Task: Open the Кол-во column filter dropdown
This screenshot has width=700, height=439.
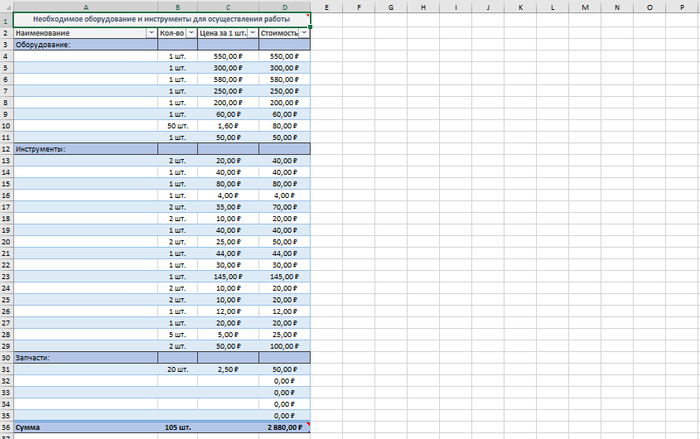Action: tap(191, 33)
